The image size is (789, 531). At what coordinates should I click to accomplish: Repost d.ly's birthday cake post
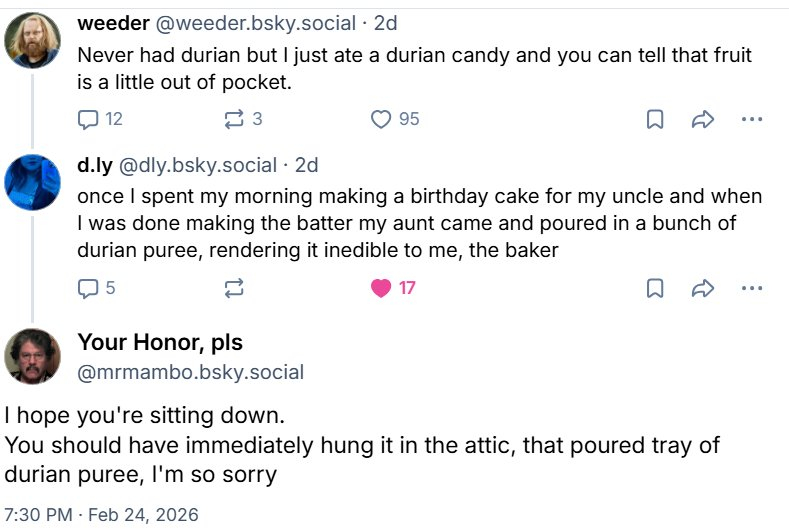tap(234, 288)
